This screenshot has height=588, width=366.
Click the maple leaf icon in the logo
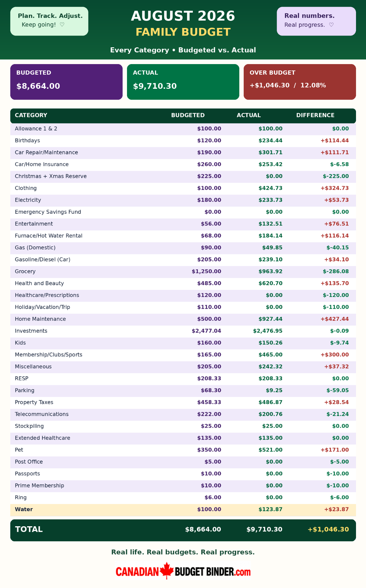[x=167, y=571]
